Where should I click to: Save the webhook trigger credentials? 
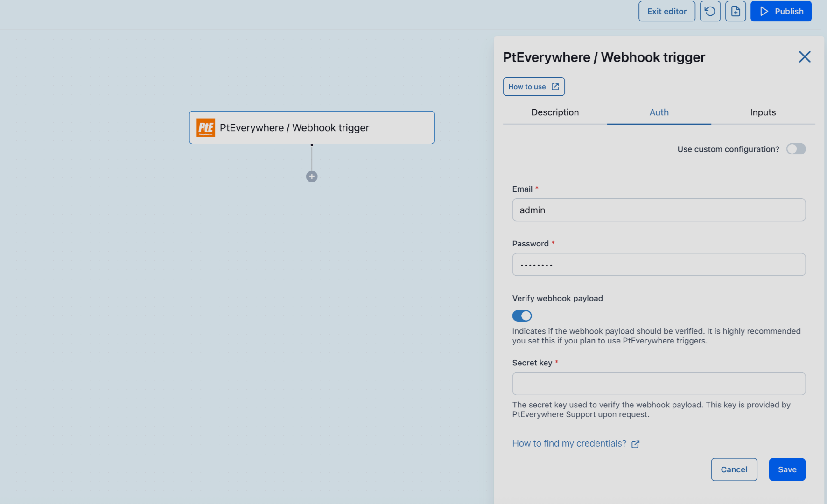pos(787,469)
